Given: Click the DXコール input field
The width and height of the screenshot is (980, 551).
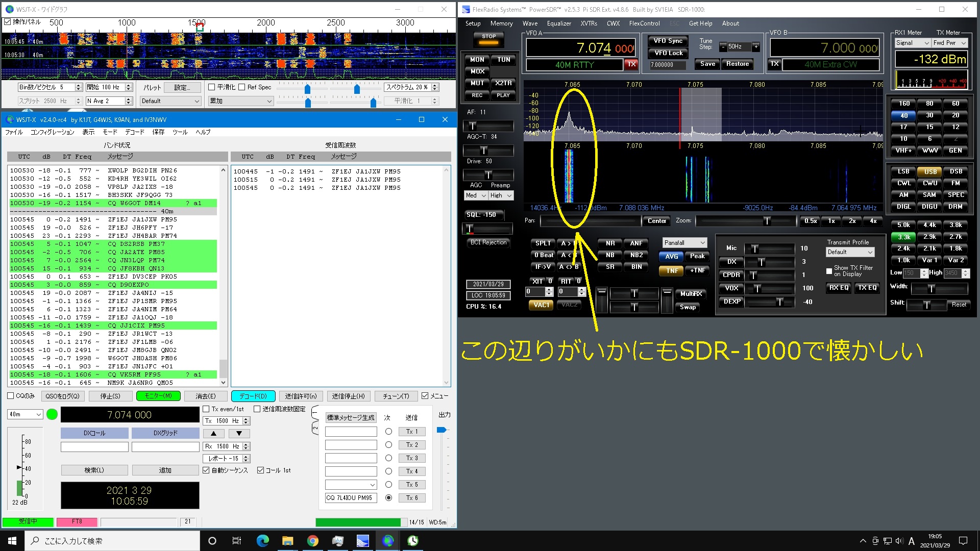Looking at the screenshot, I should (x=94, y=446).
